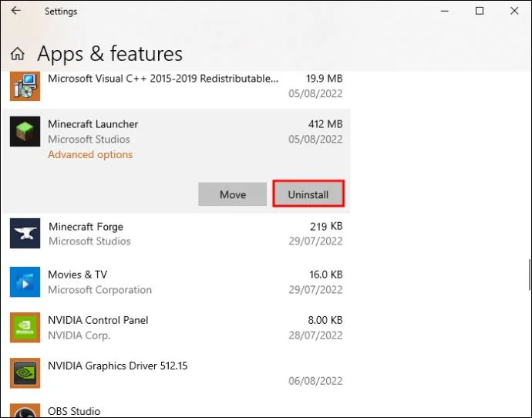Click the 06/08/2022 install date
The height and width of the screenshot is (418, 532).
click(315, 381)
